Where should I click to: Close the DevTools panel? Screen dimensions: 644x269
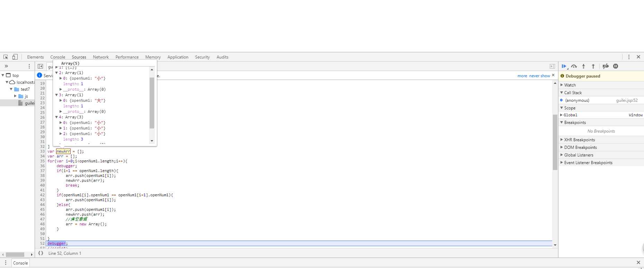click(x=638, y=57)
